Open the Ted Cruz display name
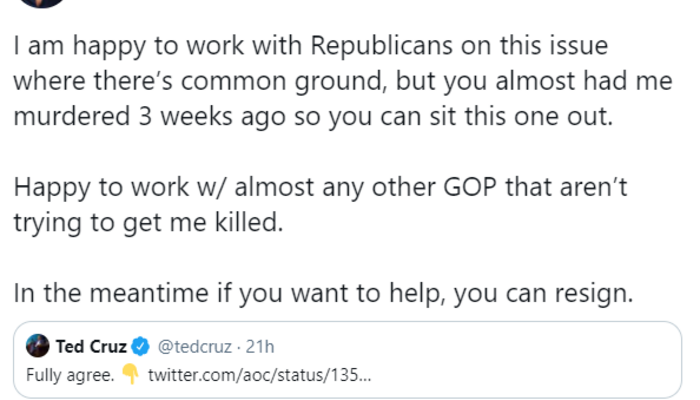This screenshot has height=400, width=700. tap(91, 347)
